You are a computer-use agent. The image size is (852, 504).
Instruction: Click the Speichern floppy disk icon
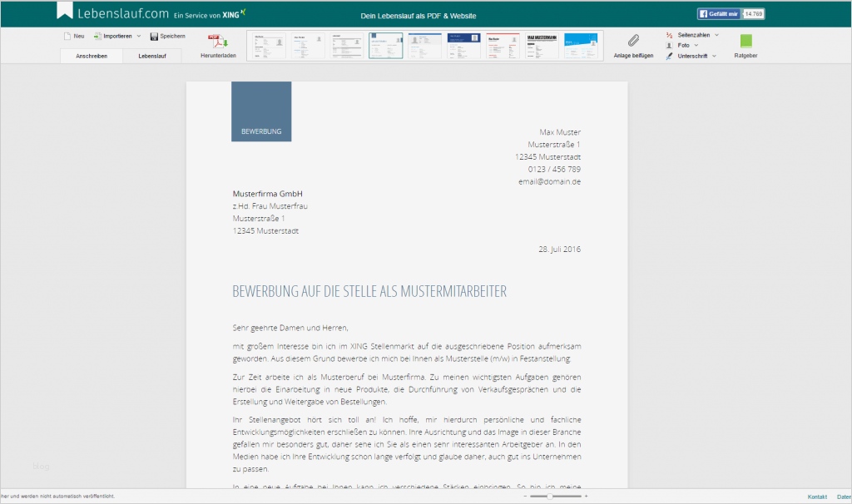[154, 36]
